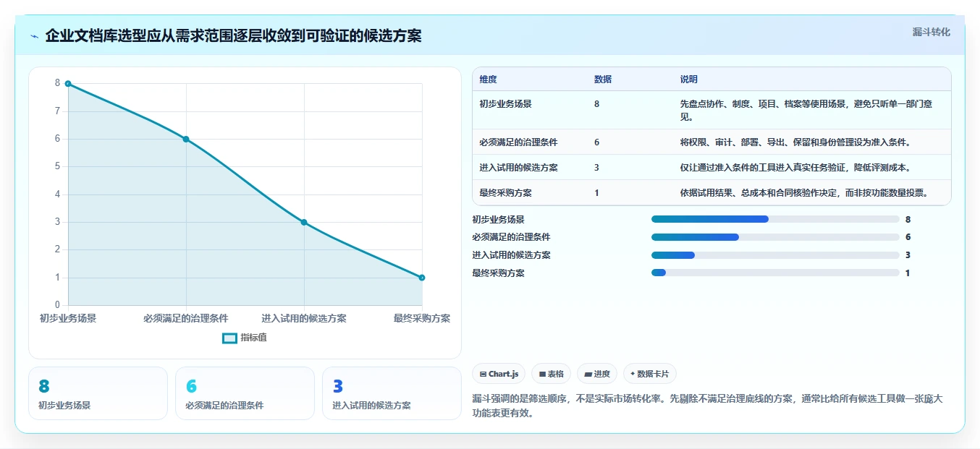
Task: Select the 进度 tag chip
Action: pos(597,374)
